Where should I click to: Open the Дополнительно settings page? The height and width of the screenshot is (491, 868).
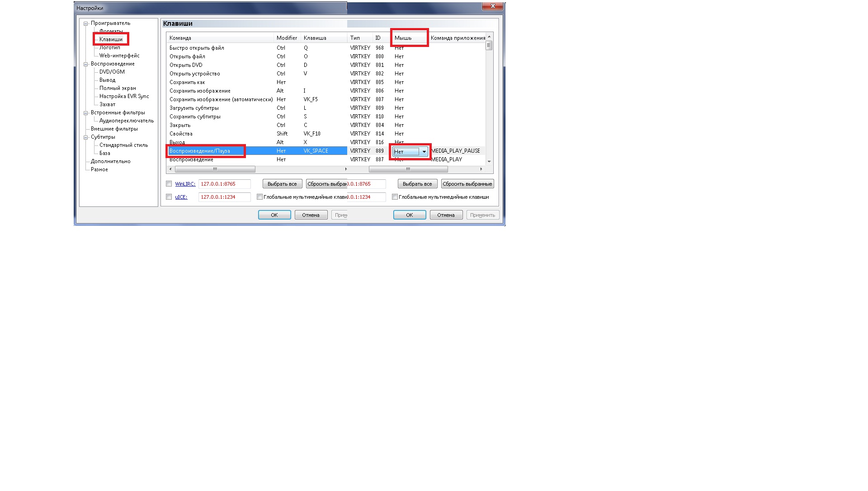(x=111, y=161)
